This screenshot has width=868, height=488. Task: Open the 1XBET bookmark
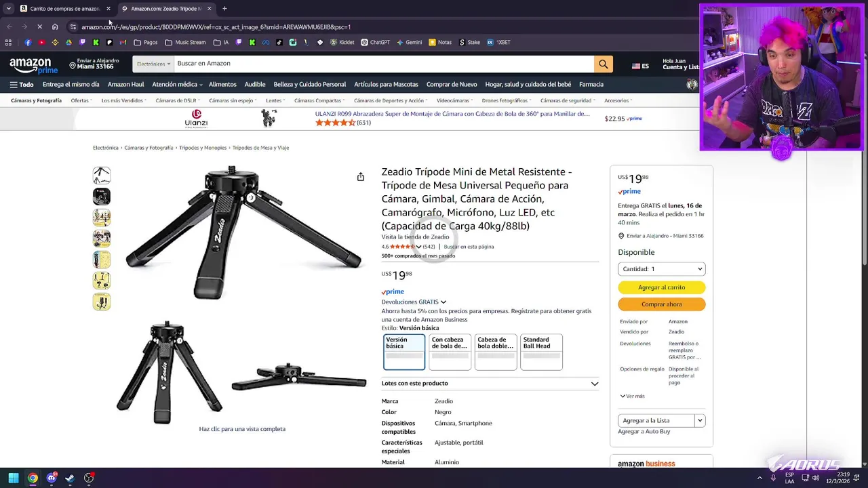pyautogui.click(x=498, y=42)
